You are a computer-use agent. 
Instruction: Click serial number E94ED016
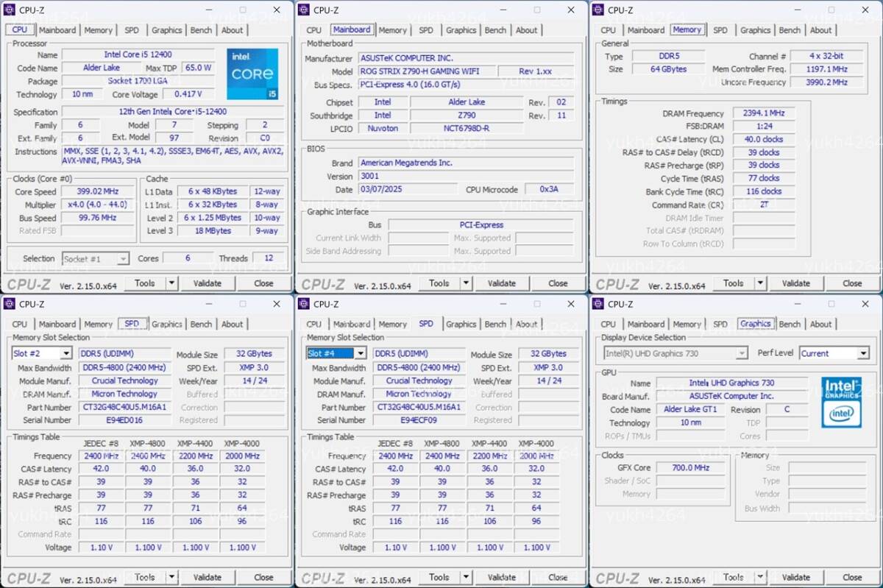click(x=124, y=420)
